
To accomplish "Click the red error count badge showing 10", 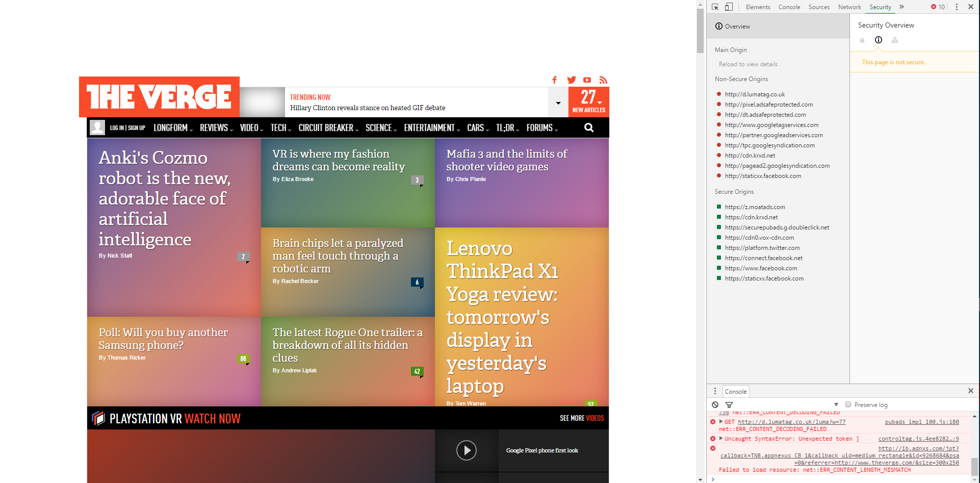I will pyautogui.click(x=938, y=7).
